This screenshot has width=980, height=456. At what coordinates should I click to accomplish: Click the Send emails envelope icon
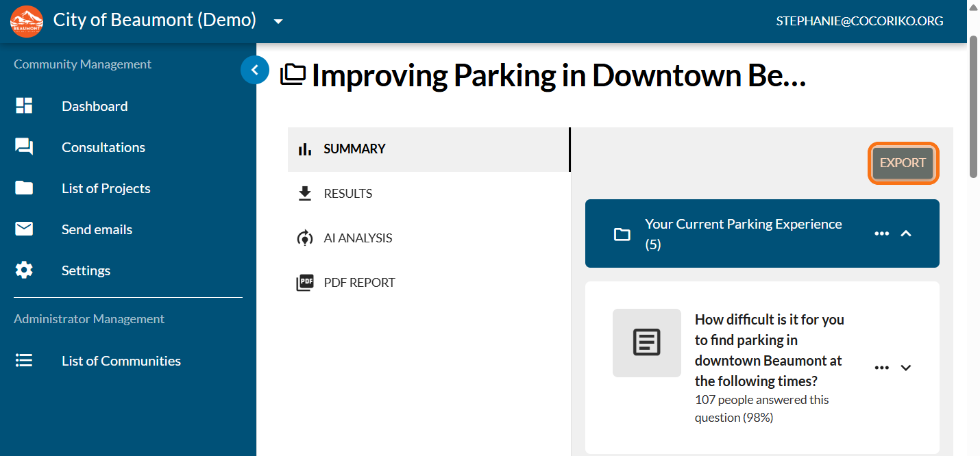coord(24,229)
